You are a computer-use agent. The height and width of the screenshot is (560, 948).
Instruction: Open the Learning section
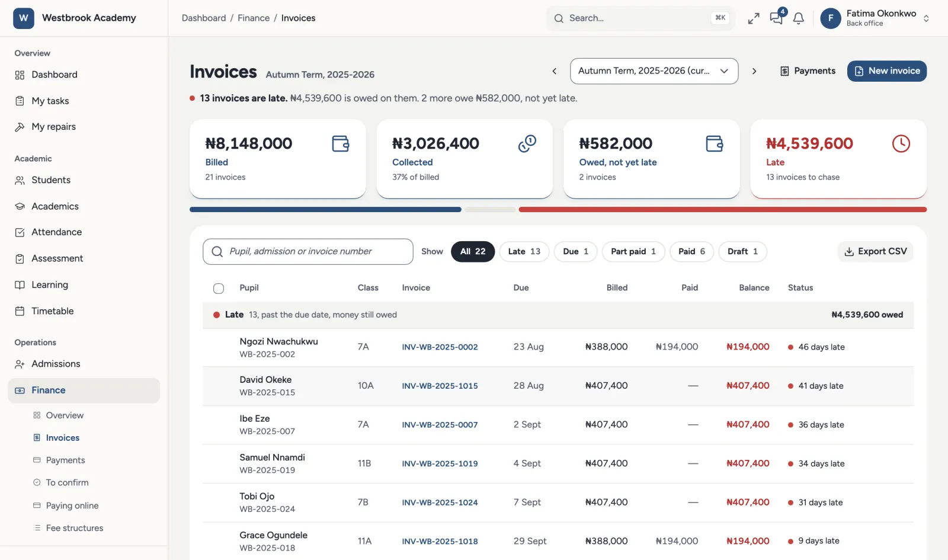coord(84,285)
